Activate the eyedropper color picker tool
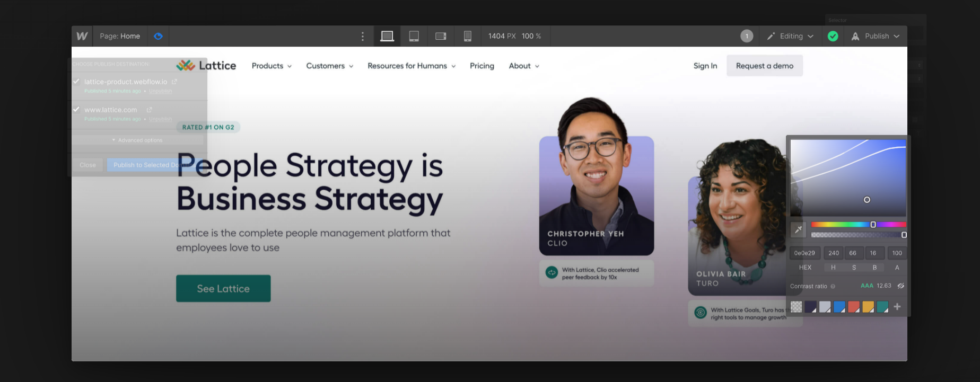The height and width of the screenshot is (382, 980). tap(798, 229)
